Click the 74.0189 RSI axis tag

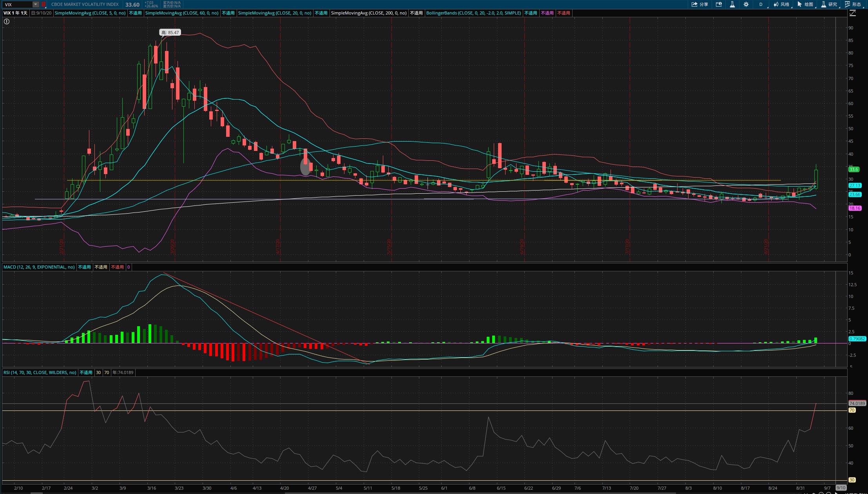tap(857, 403)
